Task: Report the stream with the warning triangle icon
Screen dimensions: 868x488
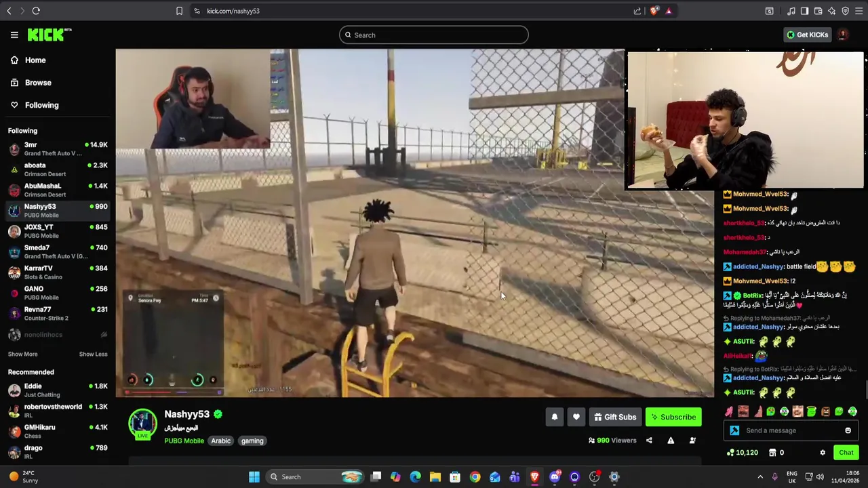Action: point(671,441)
